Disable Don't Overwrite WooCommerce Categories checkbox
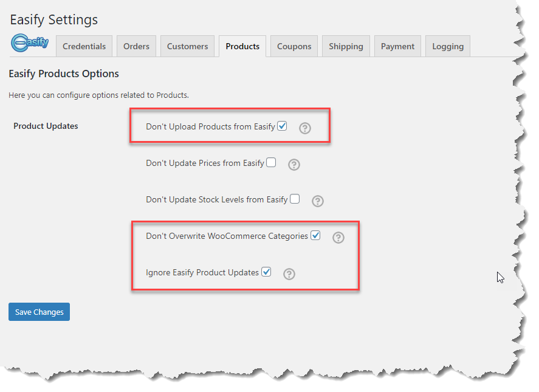The height and width of the screenshot is (392, 539). click(315, 235)
